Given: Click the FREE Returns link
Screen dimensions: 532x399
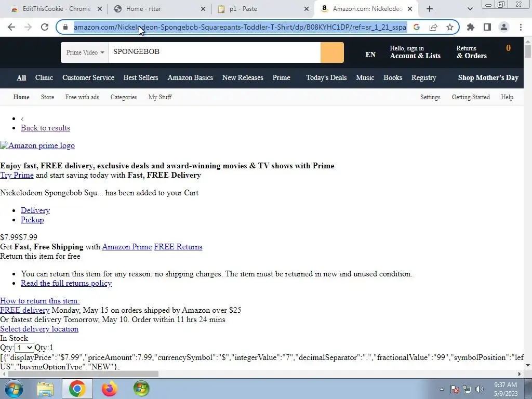Looking at the screenshot, I should coord(178,247).
